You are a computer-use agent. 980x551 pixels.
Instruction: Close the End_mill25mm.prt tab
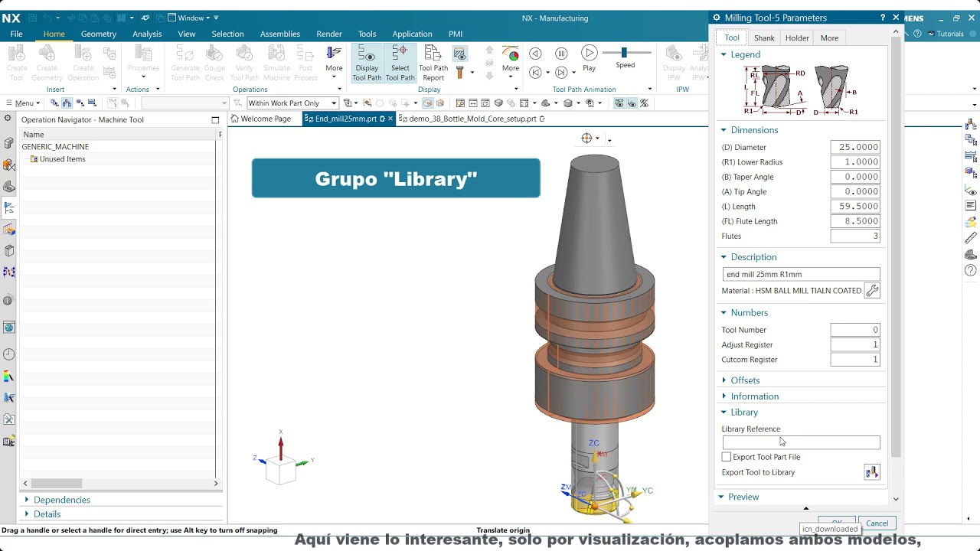click(390, 119)
